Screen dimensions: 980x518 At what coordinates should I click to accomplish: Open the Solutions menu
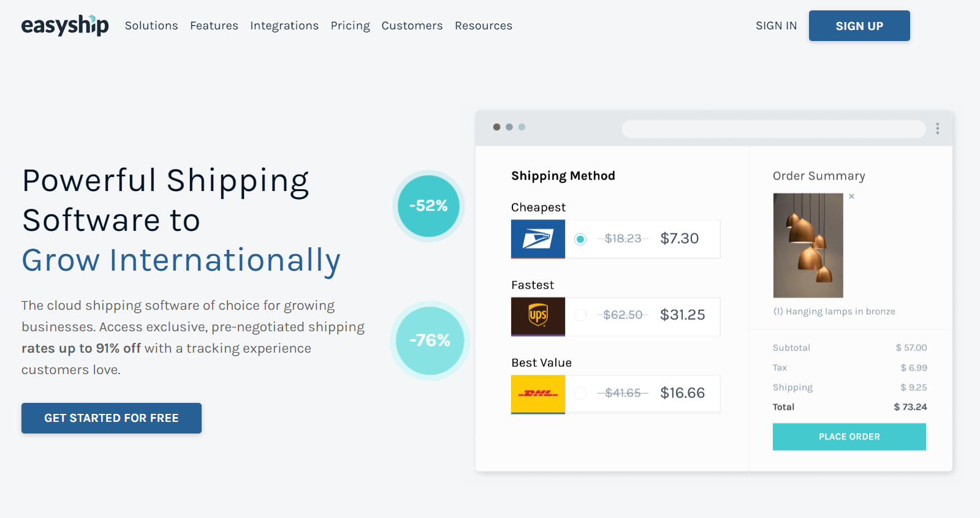[x=151, y=26]
